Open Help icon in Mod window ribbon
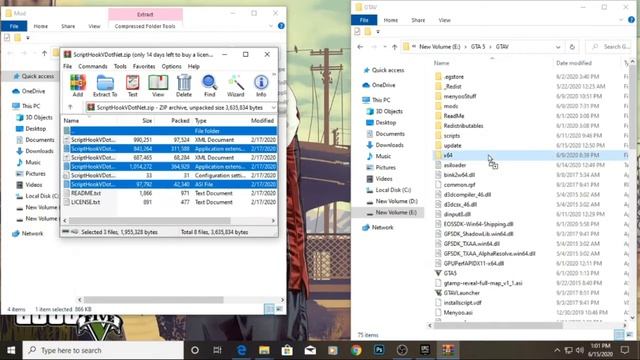This screenshot has height=360, width=640. (281, 26)
